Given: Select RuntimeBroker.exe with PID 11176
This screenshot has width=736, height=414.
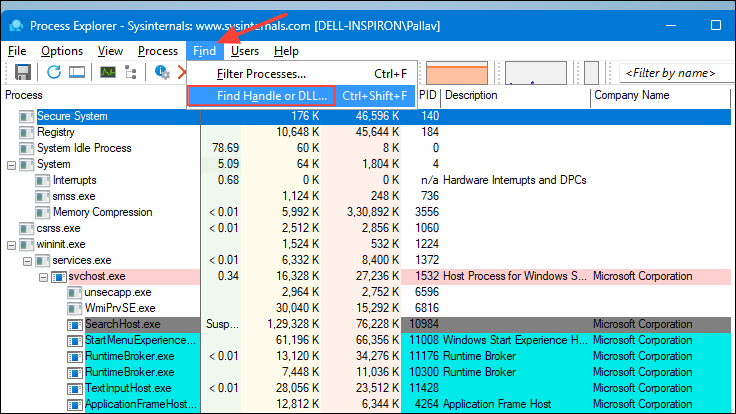Looking at the screenshot, I should pos(366,356).
